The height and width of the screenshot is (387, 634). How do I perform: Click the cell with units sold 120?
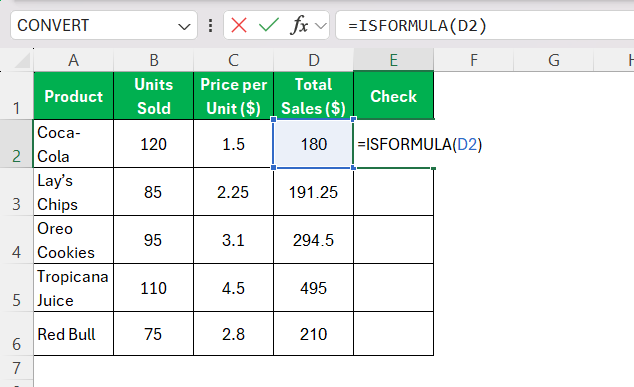154,144
